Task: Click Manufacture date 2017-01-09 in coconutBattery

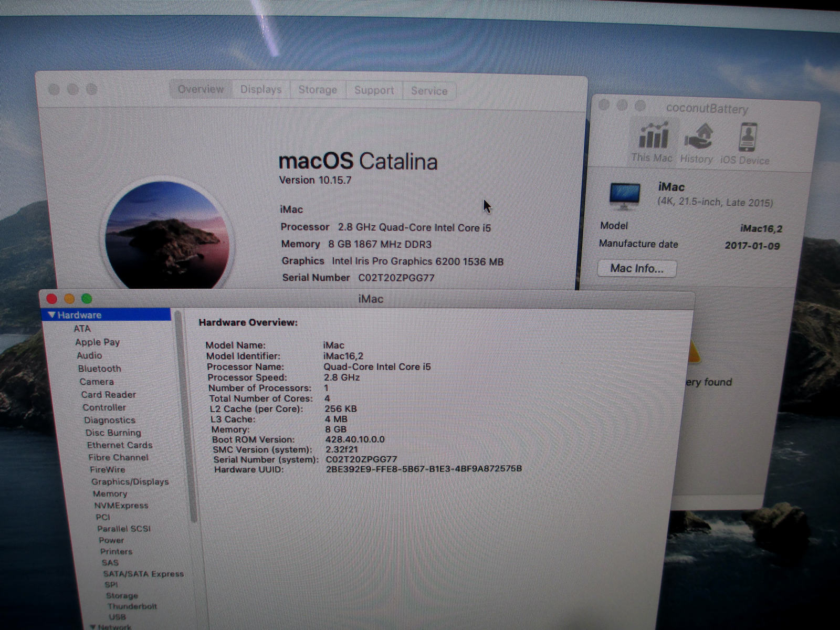Action: (752, 246)
